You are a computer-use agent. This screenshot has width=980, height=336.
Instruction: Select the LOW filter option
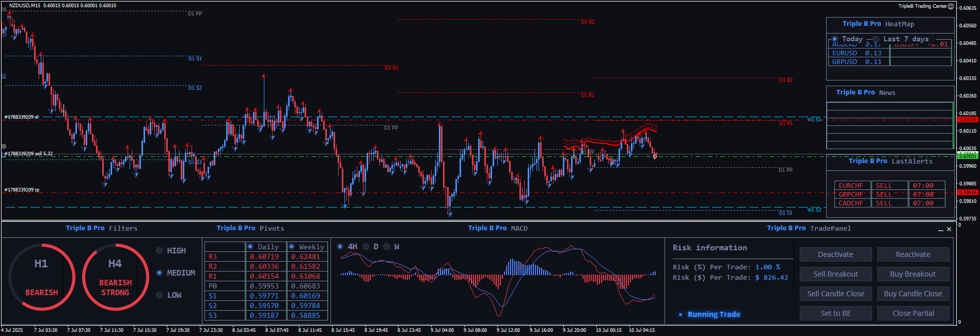tap(160, 295)
